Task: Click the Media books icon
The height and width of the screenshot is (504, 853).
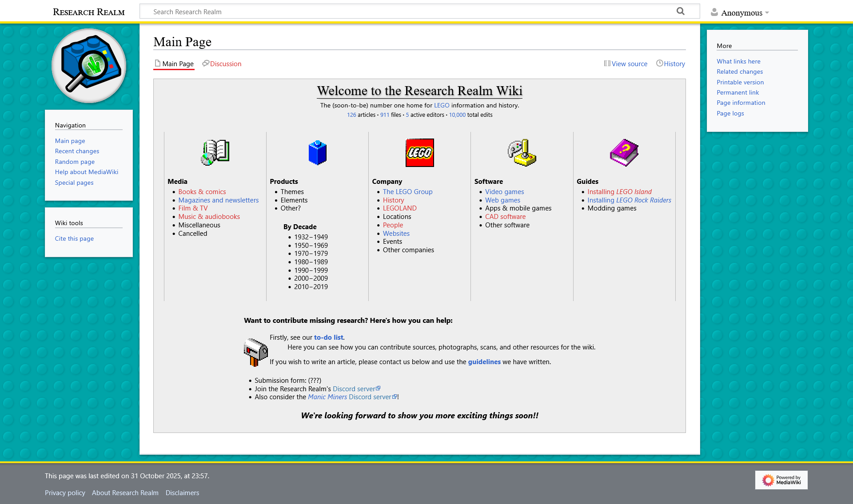Action: [x=215, y=152]
